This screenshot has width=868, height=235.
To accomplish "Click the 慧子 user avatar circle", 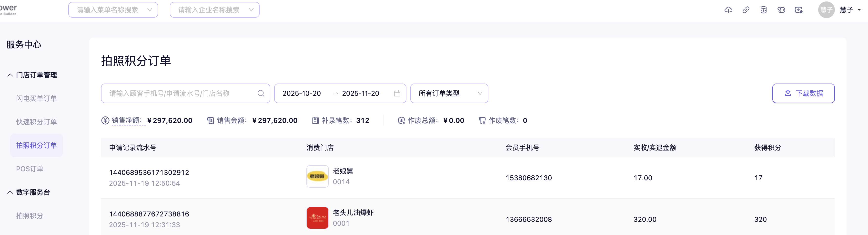I will pos(826,10).
